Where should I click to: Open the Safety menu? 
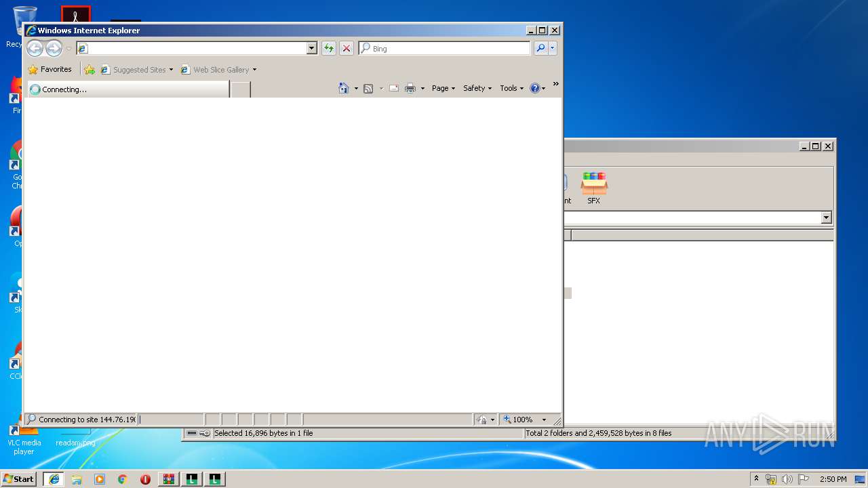477,88
